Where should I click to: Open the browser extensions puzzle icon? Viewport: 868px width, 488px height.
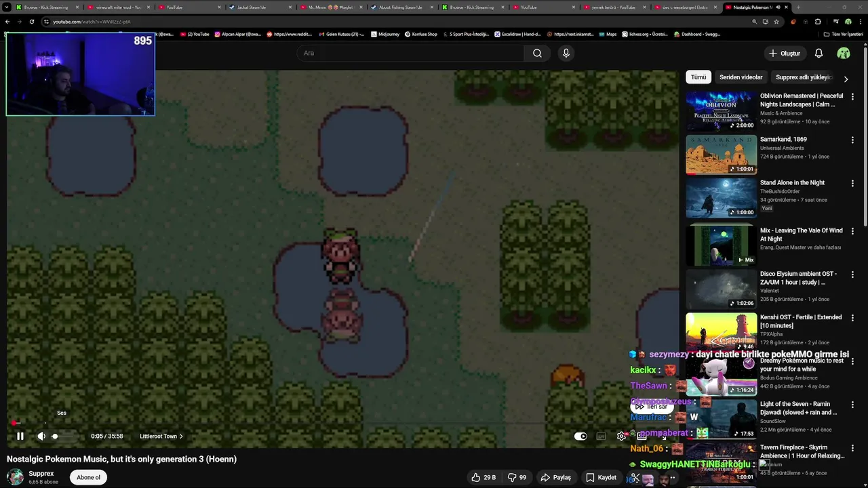click(818, 22)
